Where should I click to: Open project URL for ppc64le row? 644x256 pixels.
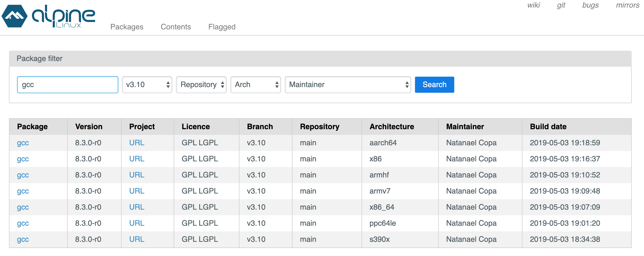tap(137, 223)
